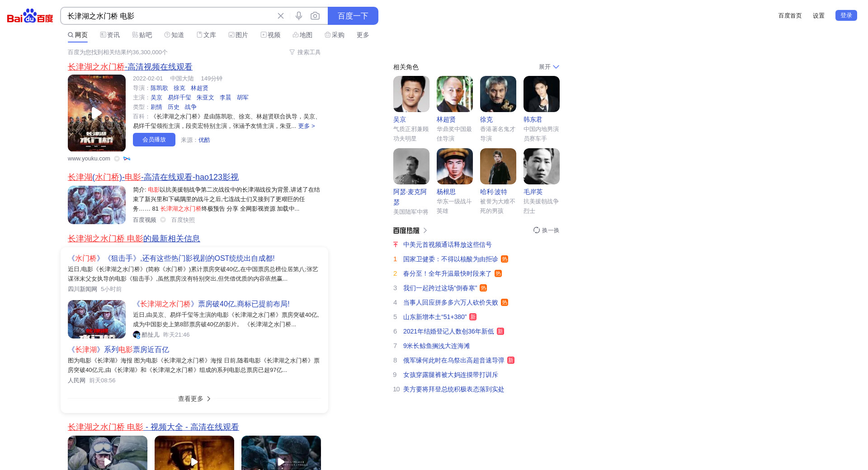The image size is (868, 470).
Task: Clear the search box text
Action: pyautogui.click(x=281, y=16)
